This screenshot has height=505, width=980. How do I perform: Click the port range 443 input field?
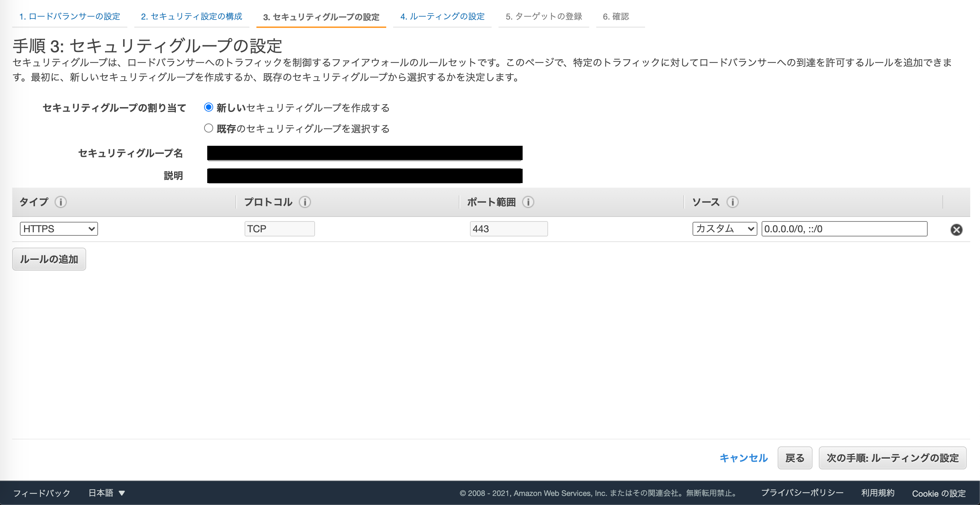509,228
